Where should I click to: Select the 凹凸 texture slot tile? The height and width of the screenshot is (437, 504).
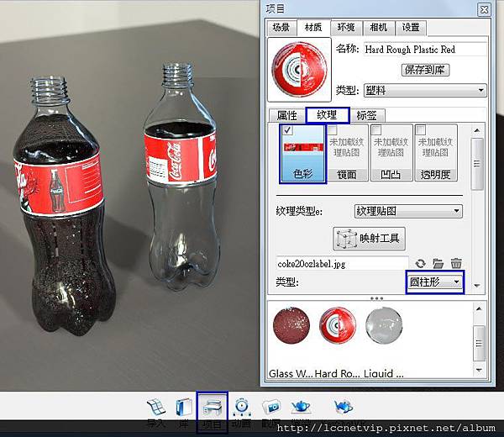tap(391, 153)
